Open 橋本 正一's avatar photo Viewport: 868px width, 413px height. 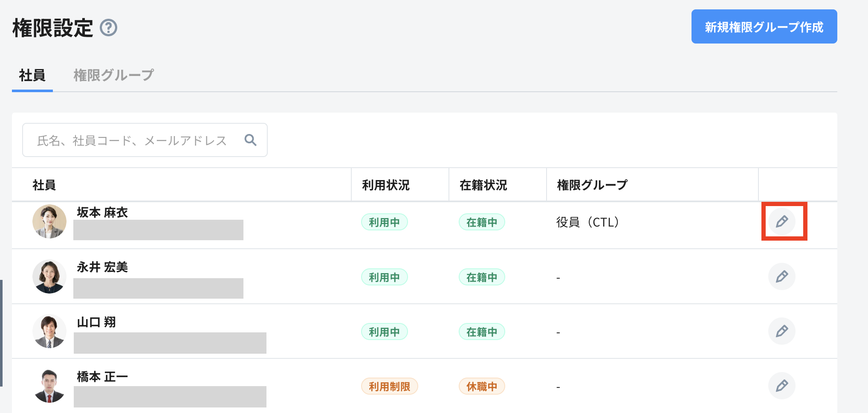click(49, 386)
